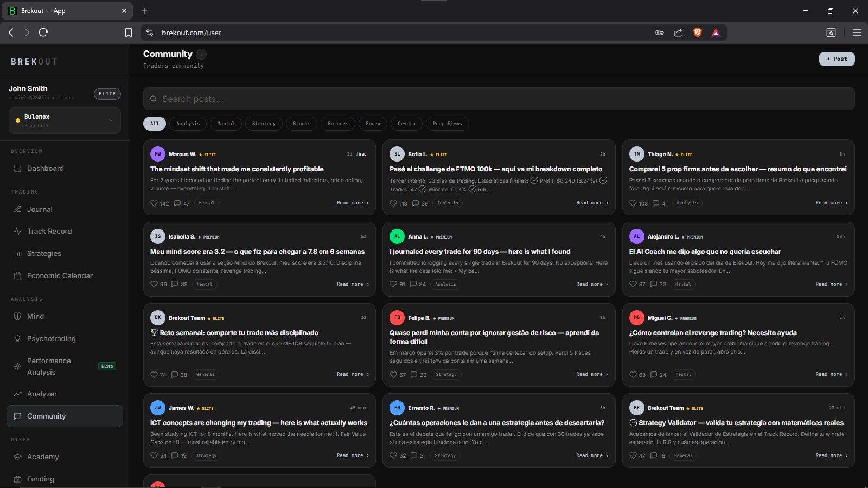Filter posts by Futures
This screenshot has width=868, height=488.
click(338, 124)
